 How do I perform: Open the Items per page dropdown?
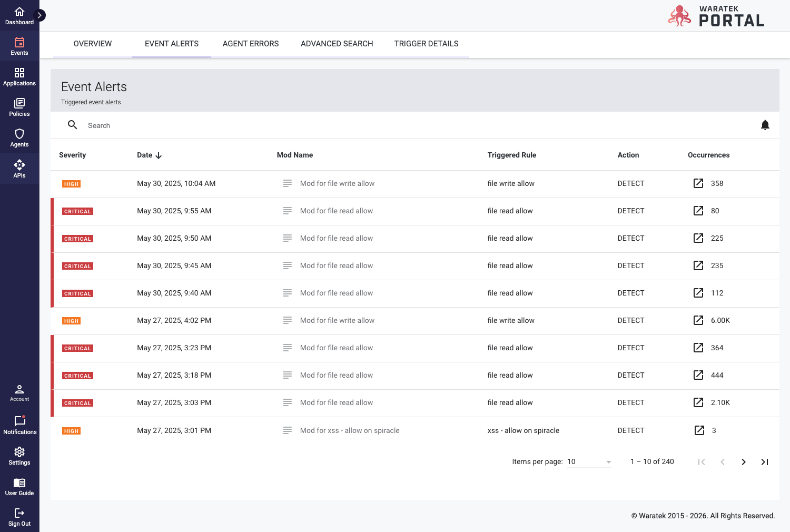[589, 462]
